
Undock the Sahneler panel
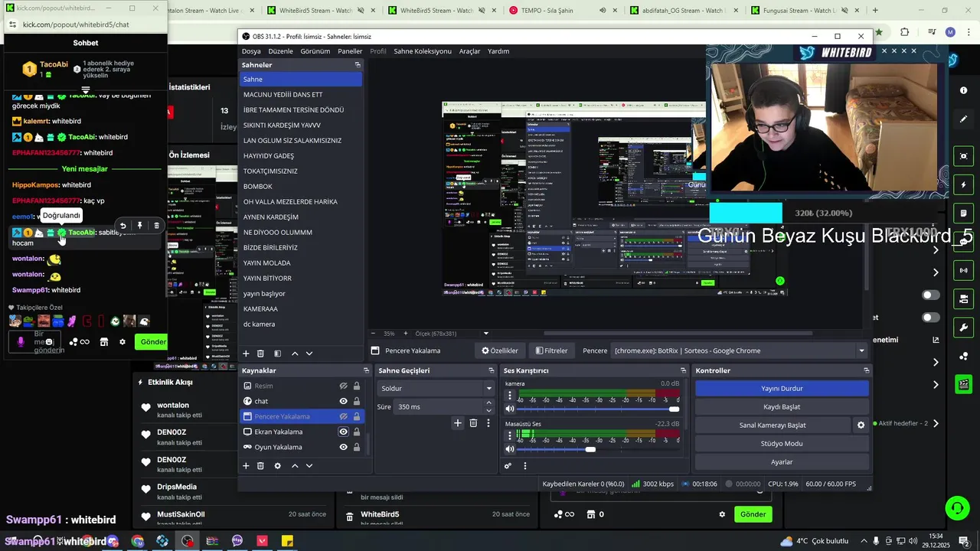(x=357, y=65)
